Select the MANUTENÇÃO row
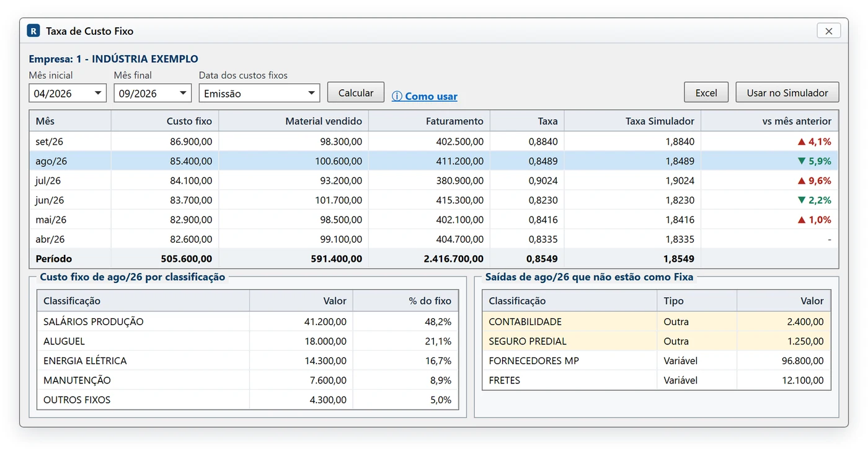Image resolution: width=868 pixels, height=461 pixels. pyautogui.click(x=247, y=380)
